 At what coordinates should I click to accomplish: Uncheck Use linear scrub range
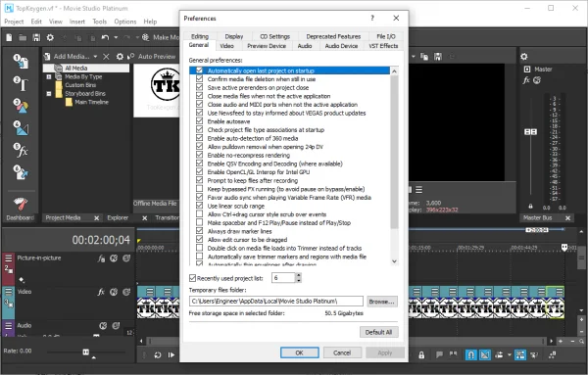click(200, 206)
